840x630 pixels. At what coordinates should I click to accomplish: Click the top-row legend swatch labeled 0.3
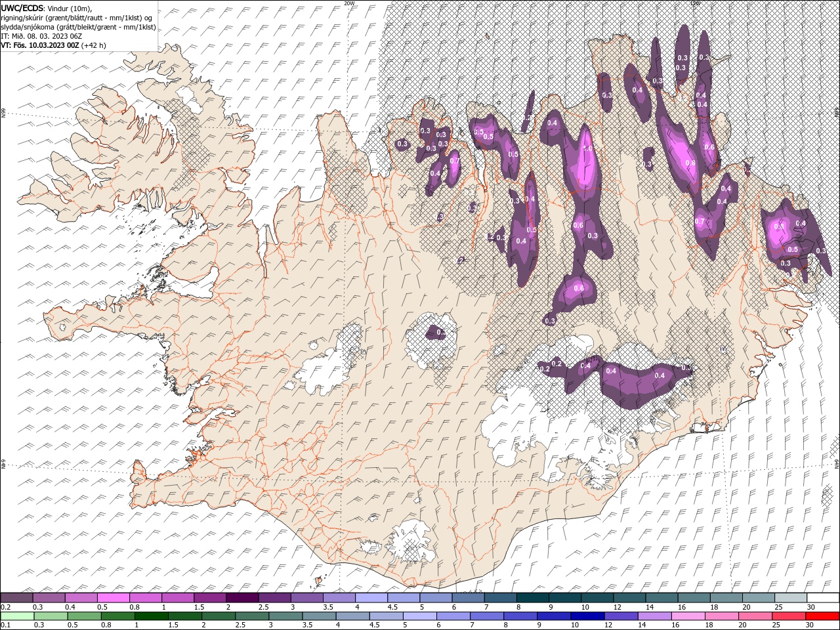[x=49, y=598]
